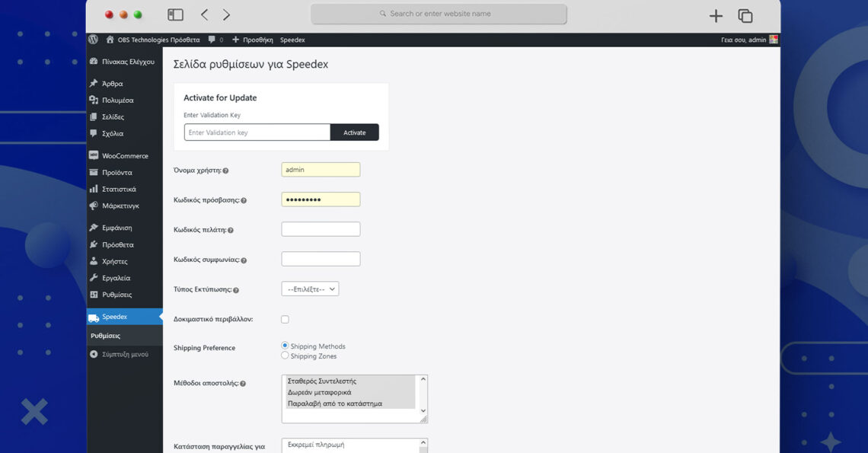Click the Στατιστικά bar chart icon

pyautogui.click(x=94, y=188)
